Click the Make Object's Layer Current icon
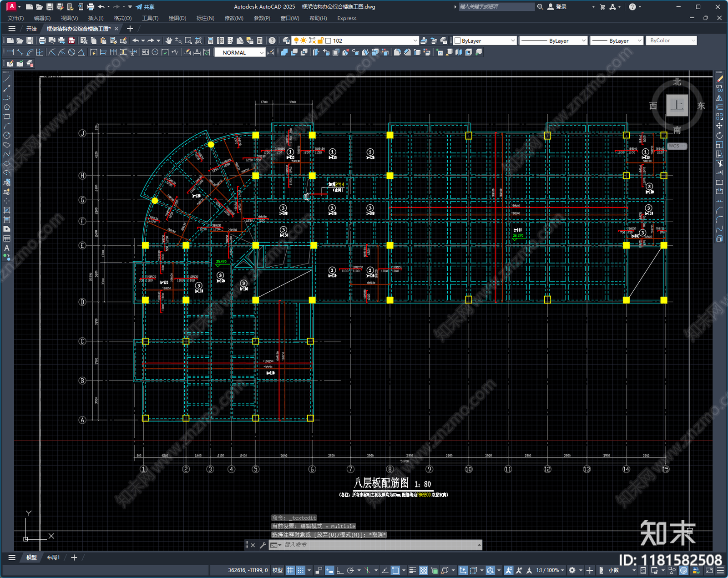Image resolution: width=728 pixels, height=578 pixels. [424, 41]
